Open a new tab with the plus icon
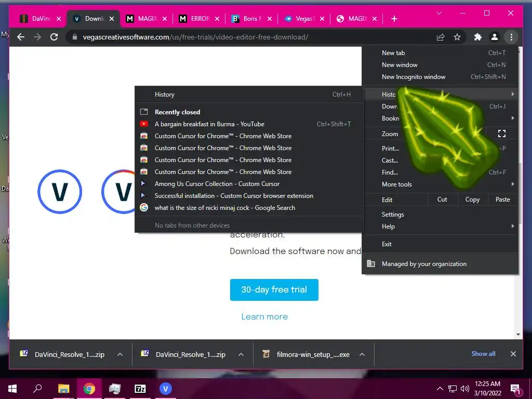 coord(394,19)
